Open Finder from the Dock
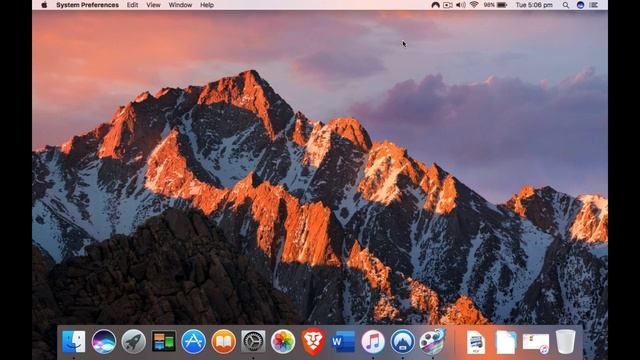This screenshot has width=640, height=360. coord(73,341)
